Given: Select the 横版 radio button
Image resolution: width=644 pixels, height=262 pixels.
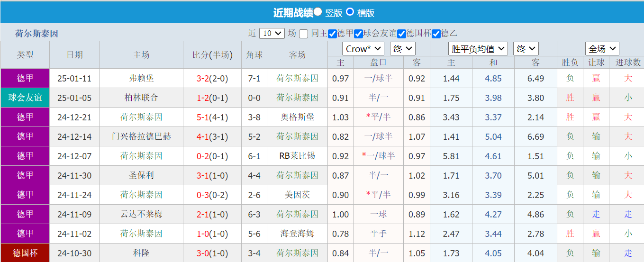Looking at the screenshot, I should point(350,12).
